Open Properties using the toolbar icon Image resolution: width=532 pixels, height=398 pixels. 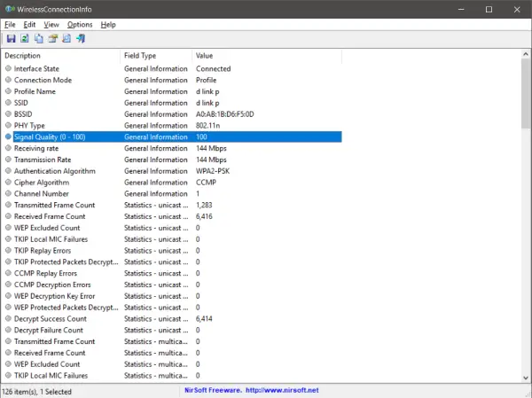coord(53,39)
